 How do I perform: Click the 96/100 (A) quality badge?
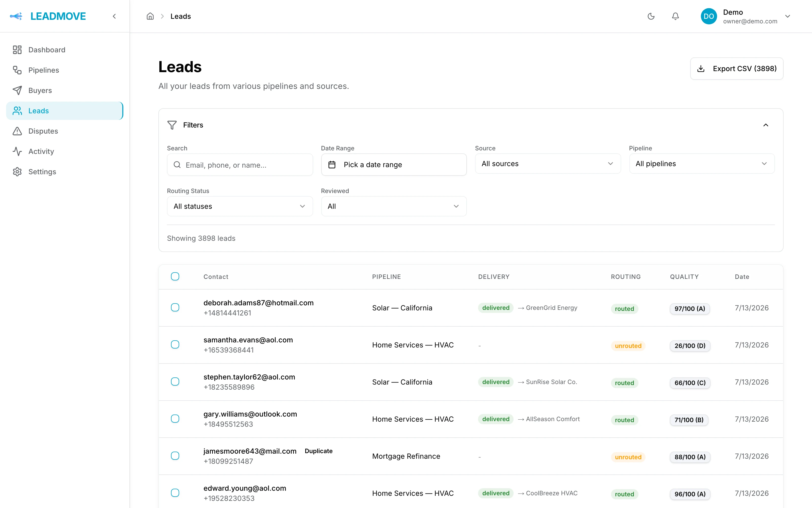(x=690, y=494)
